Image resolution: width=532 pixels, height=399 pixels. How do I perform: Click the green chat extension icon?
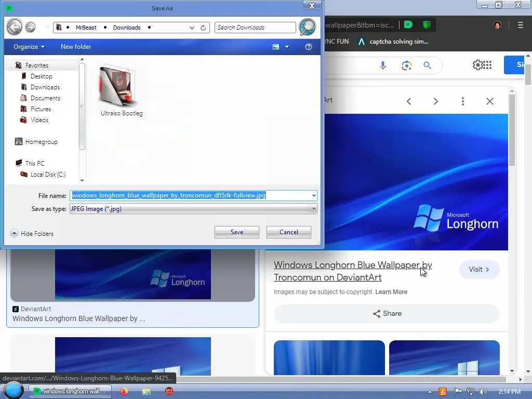[x=408, y=24]
